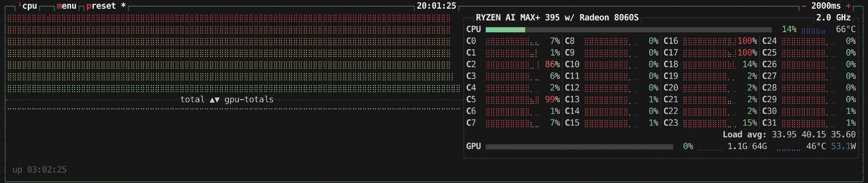This screenshot has height=183, width=868.
Task: Toggle the cpu box header label
Action: (30, 6)
